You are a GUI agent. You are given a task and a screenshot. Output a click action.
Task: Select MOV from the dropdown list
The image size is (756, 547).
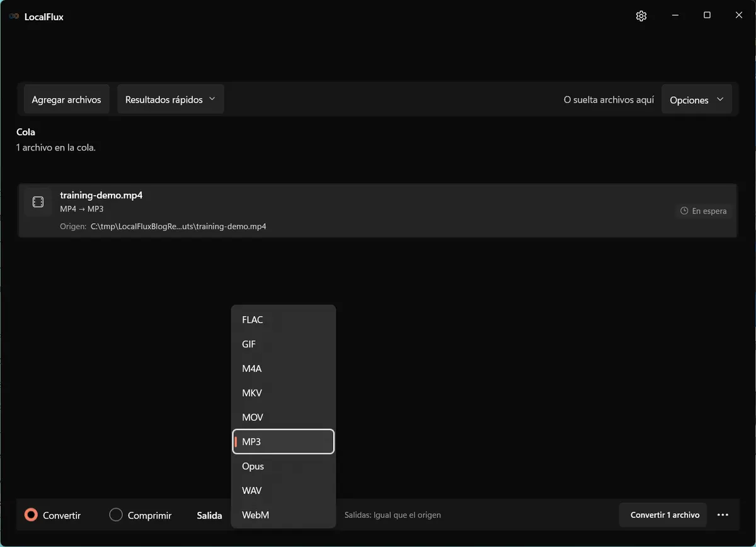283,417
